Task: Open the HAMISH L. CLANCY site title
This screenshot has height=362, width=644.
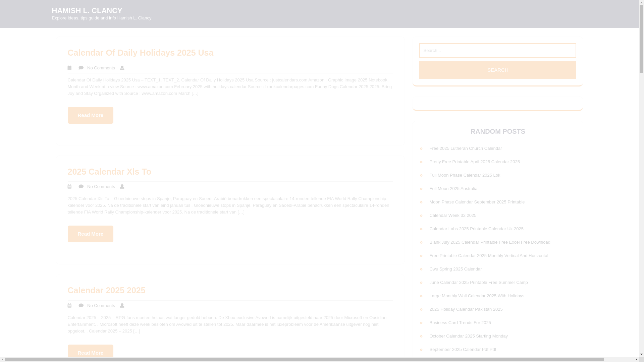Action: [x=87, y=11]
